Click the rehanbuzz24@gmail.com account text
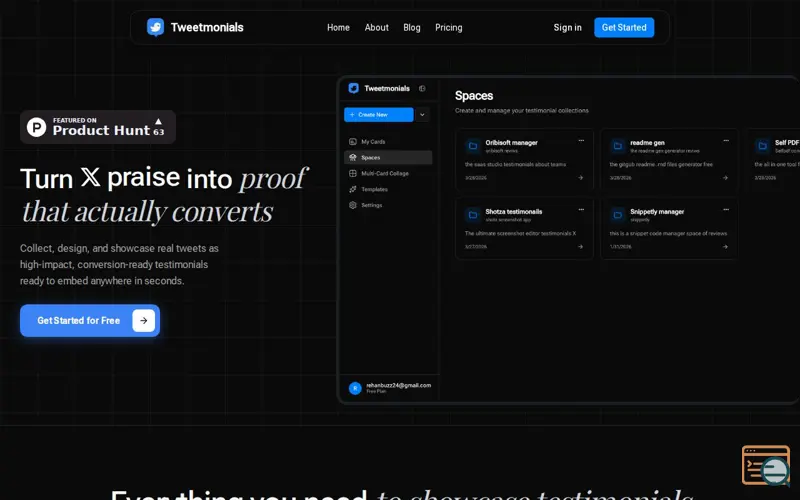 coord(398,385)
